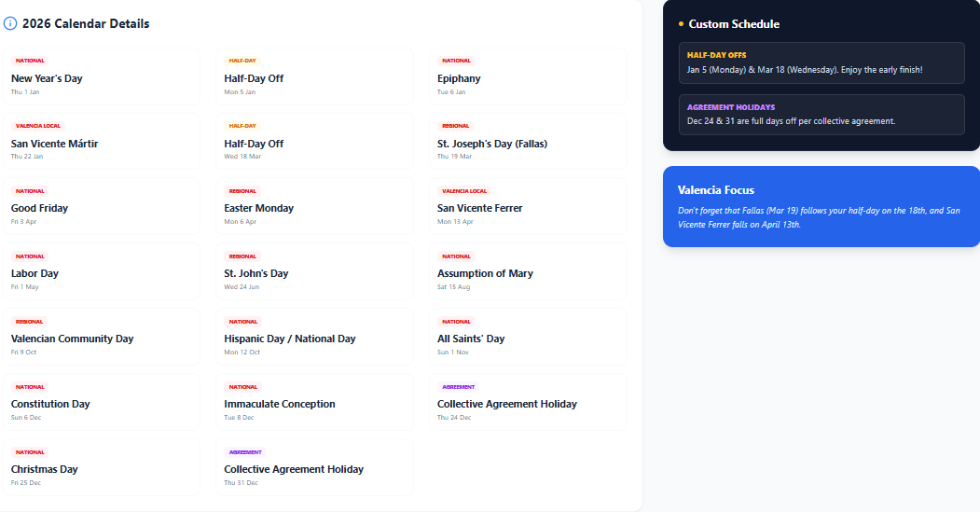Click the REGIONAL tag on St. John's Day

point(242,256)
